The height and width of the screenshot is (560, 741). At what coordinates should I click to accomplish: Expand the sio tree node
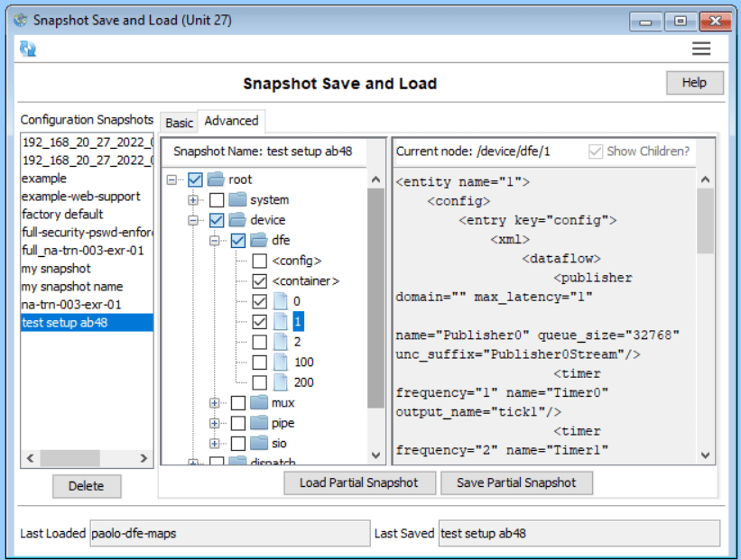coord(215,444)
